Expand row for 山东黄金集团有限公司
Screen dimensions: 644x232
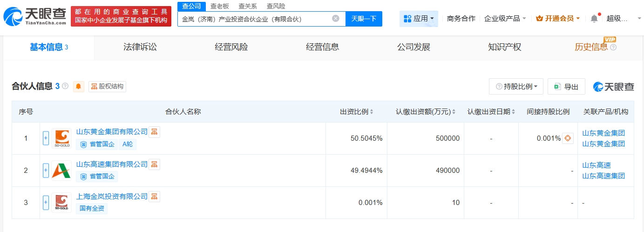pos(46,138)
